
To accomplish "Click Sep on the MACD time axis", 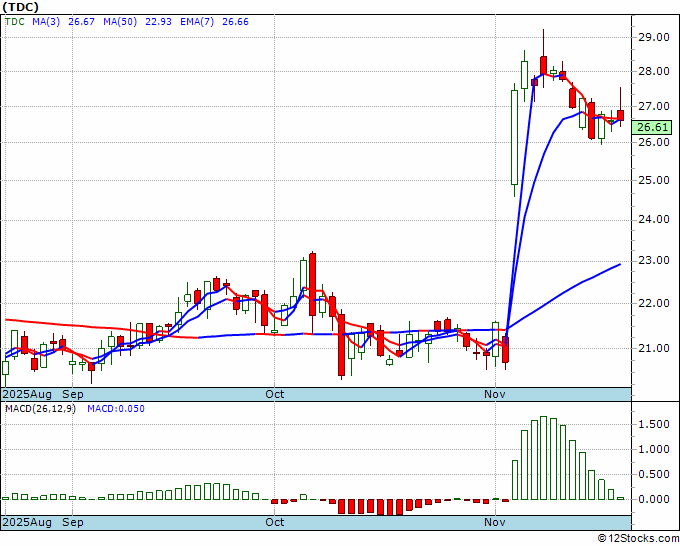I will coord(72,522).
